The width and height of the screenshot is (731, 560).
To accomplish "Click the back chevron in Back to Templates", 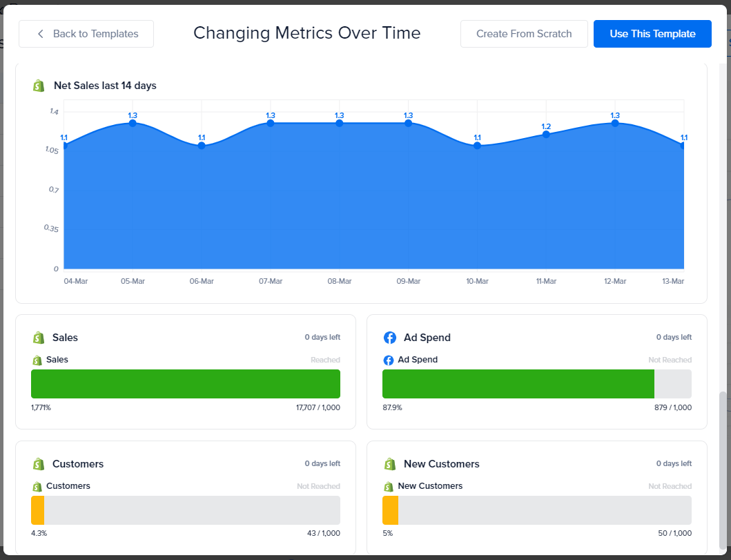I will click(x=40, y=33).
